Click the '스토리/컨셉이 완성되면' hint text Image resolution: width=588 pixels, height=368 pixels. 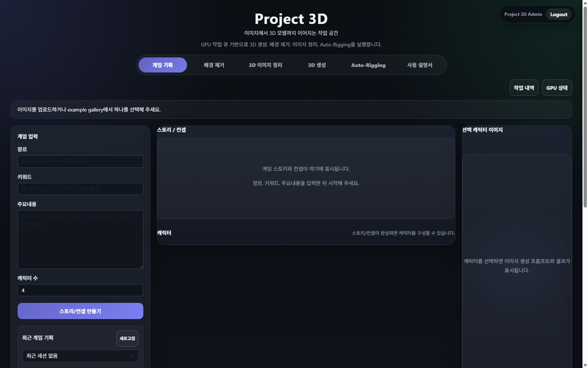click(403, 233)
